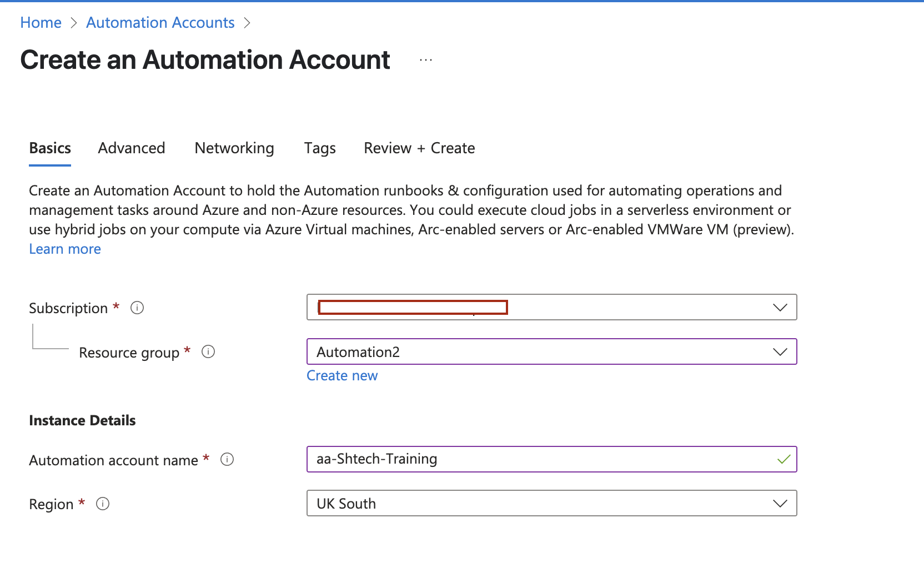Click the ellipsis next to the page title
The height and width of the screenshot is (573, 924).
click(x=425, y=59)
